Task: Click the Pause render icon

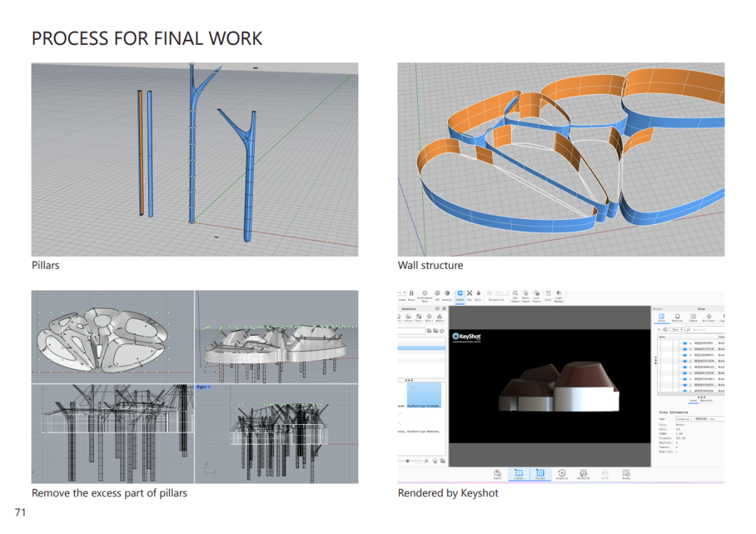Action: pyautogui.click(x=411, y=294)
